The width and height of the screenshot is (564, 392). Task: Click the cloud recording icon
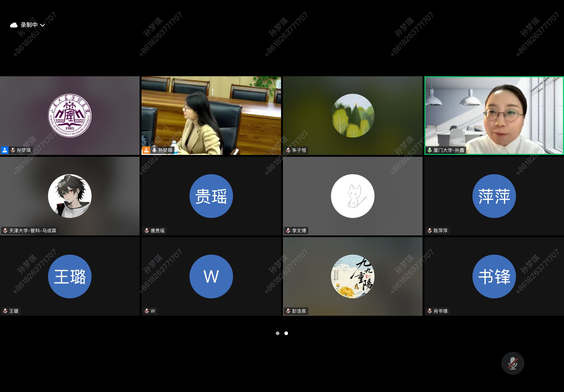(14, 25)
